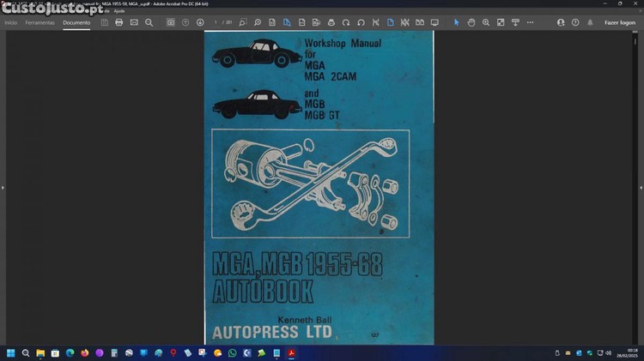Switch to the Início tab
This screenshot has height=361, width=644.
[10, 22]
